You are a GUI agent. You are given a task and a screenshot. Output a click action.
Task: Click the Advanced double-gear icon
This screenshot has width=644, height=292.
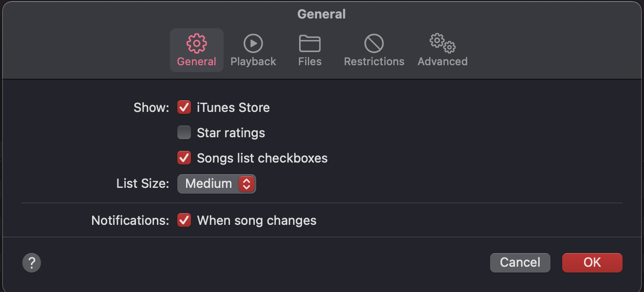(x=442, y=43)
